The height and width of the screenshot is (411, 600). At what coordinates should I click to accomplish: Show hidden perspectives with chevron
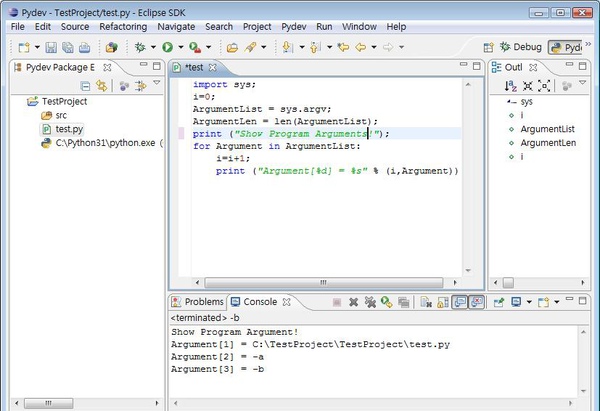pyautogui.click(x=588, y=44)
